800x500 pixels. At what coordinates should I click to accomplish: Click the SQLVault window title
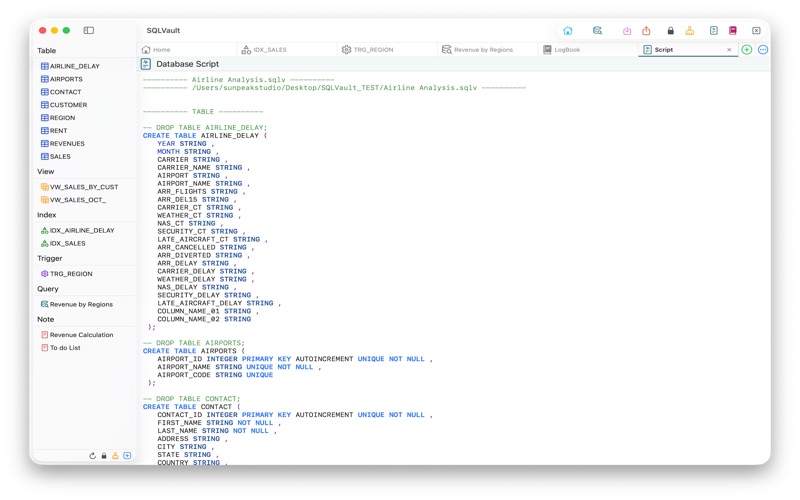(x=163, y=30)
